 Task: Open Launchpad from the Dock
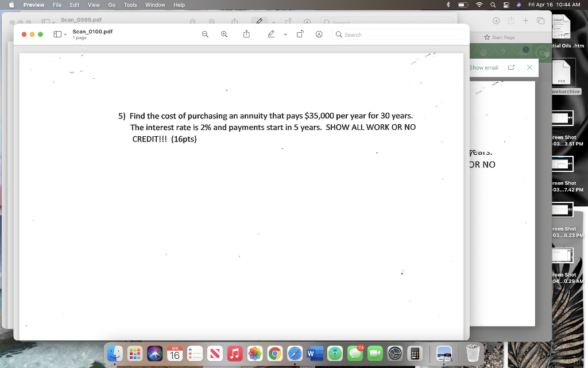point(134,354)
